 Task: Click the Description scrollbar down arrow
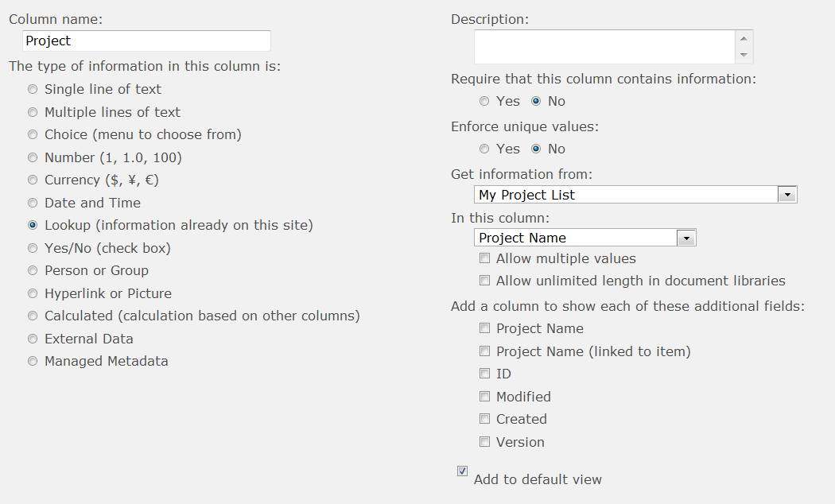[x=744, y=56]
